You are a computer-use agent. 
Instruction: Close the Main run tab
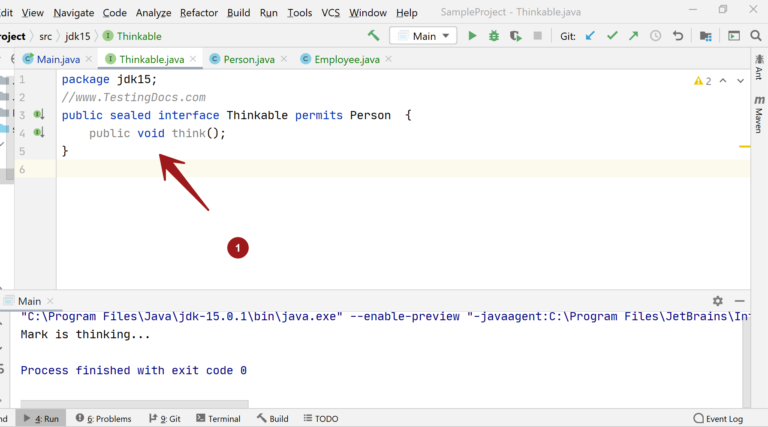pyautogui.click(x=50, y=301)
